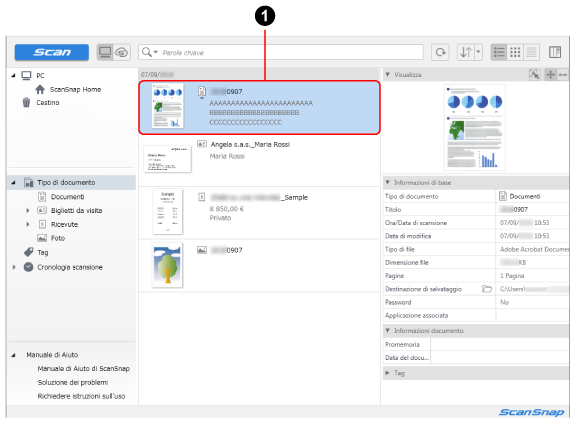Image resolution: width=574 pixels, height=422 pixels.
Task: Expand the Biglietti da visita node
Action: pos(28,210)
